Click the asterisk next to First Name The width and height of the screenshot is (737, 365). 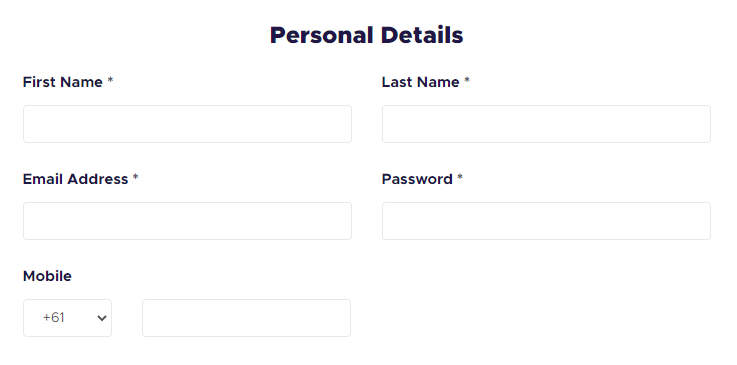[x=110, y=81]
